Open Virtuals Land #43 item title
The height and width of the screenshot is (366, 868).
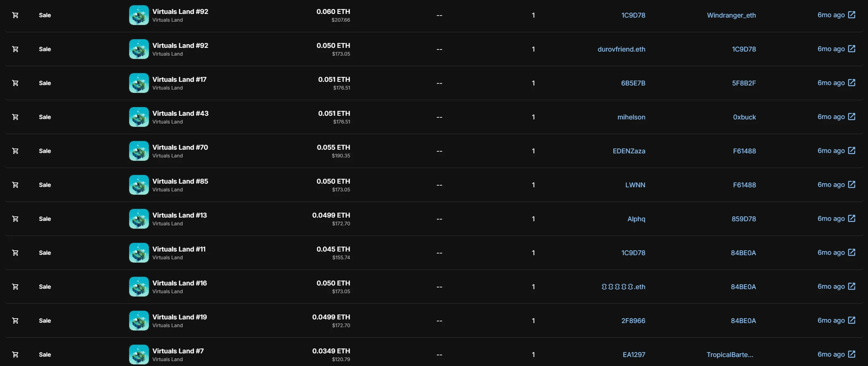tap(180, 113)
